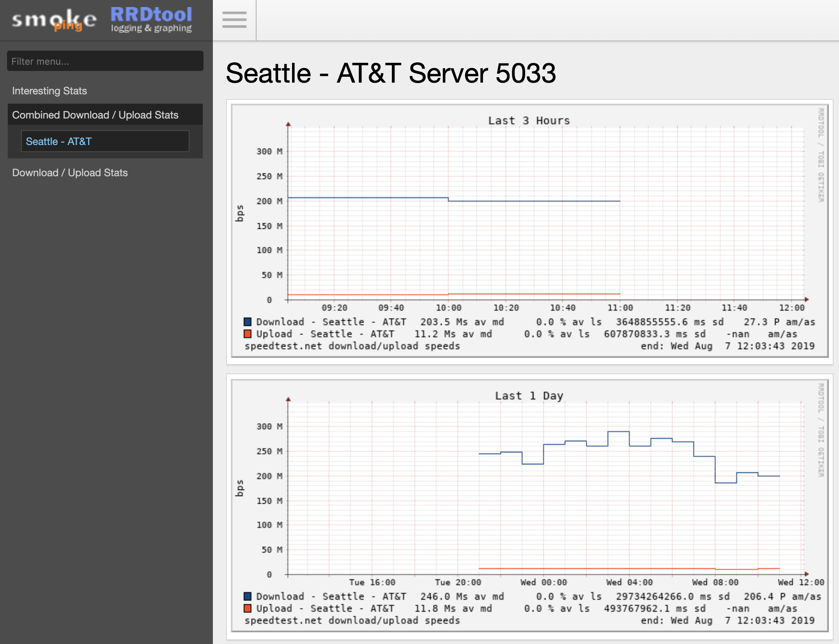The image size is (839, 644).
Task: Click the Last 1 Day graph title
Action: click(529, 396)
